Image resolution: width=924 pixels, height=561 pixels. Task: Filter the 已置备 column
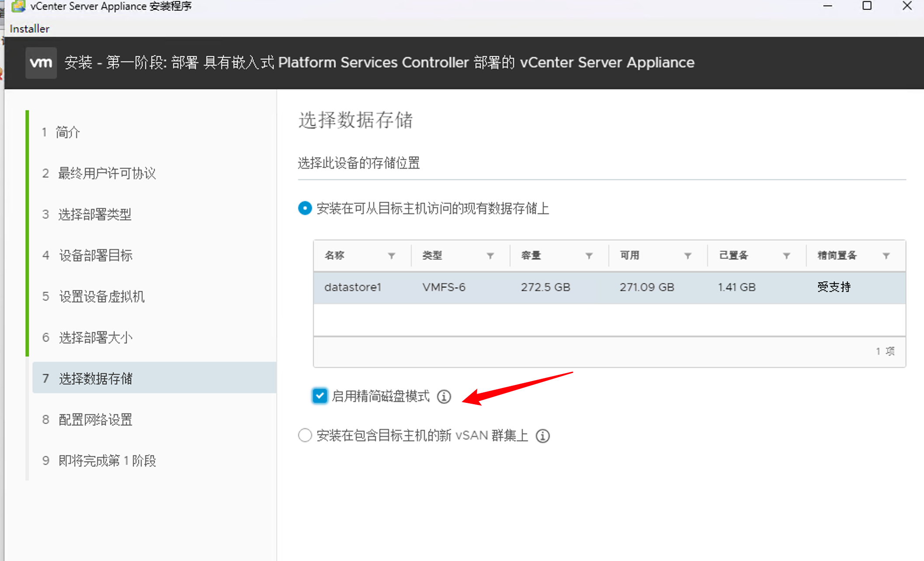click(787, 256)
